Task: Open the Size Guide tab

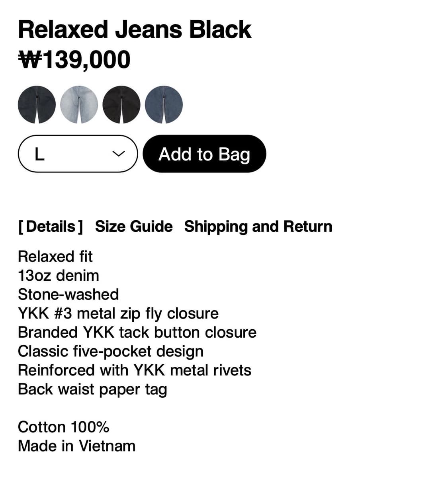Action: pyautogui.click(x=134, y=227)
